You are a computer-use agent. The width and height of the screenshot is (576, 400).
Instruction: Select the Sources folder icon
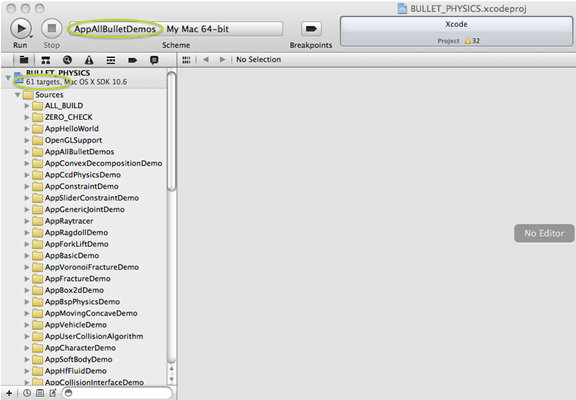point(28,95)
